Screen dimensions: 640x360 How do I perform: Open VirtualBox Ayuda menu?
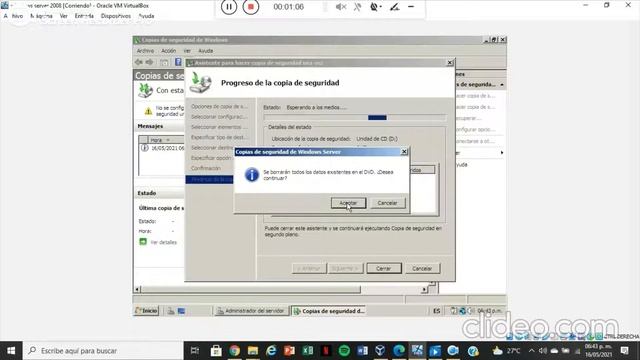pos(147,16)
